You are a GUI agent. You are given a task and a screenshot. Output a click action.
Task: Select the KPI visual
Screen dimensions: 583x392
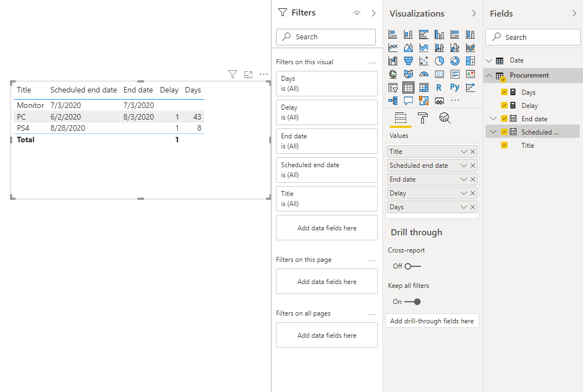pos(471,74)
